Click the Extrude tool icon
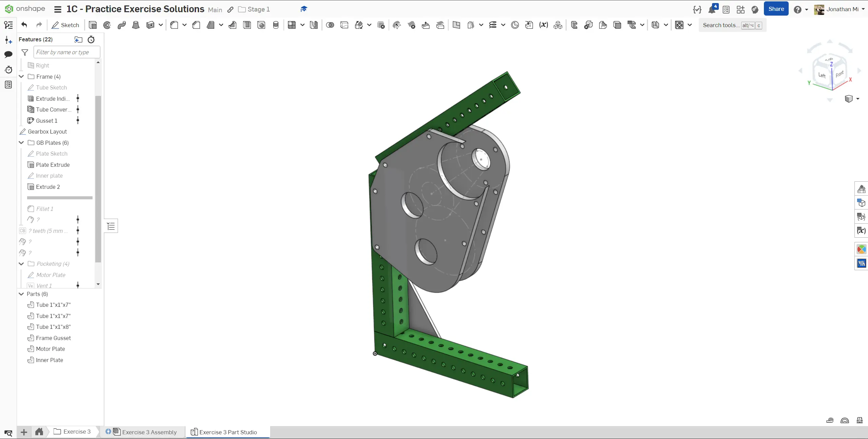 [x=93, y=25]
